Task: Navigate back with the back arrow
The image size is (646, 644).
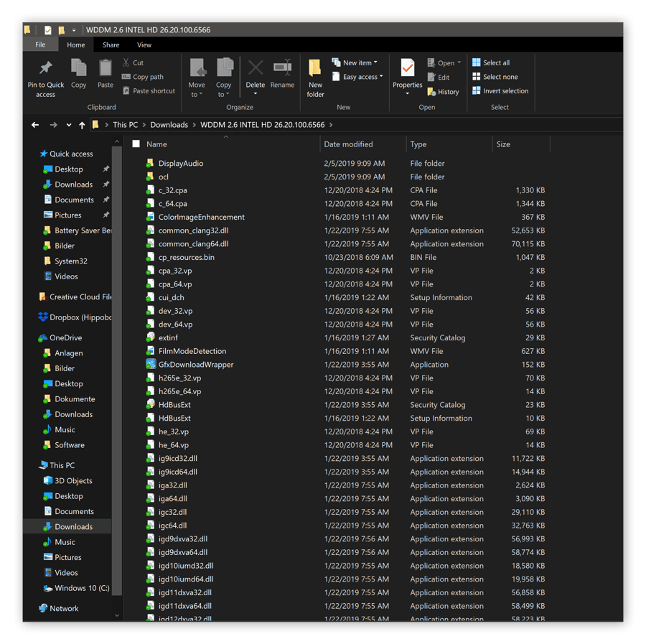Action: [35, 125]
